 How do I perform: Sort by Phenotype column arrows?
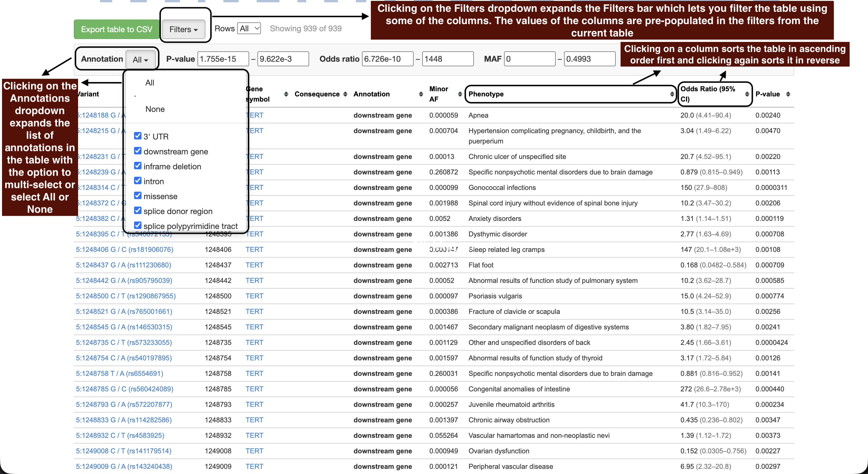[x=672, y=94]
